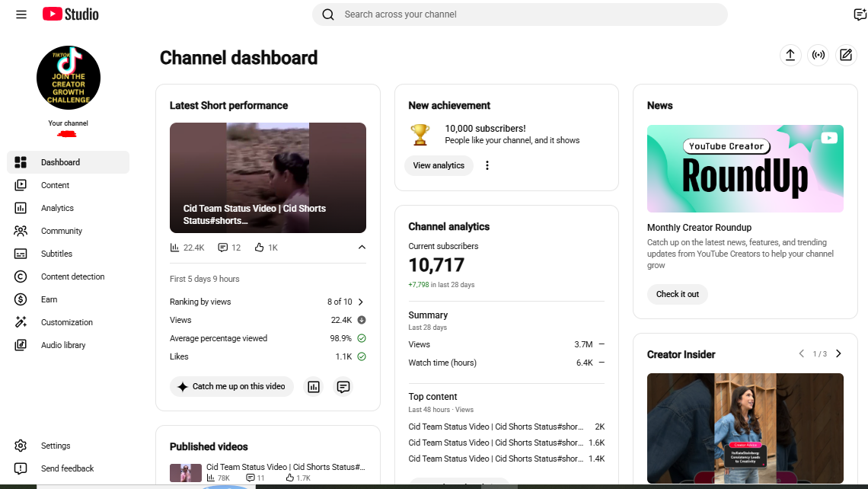Click the Analytics bar chart sidebar icon
868x489 pixels.
point(21,208)
